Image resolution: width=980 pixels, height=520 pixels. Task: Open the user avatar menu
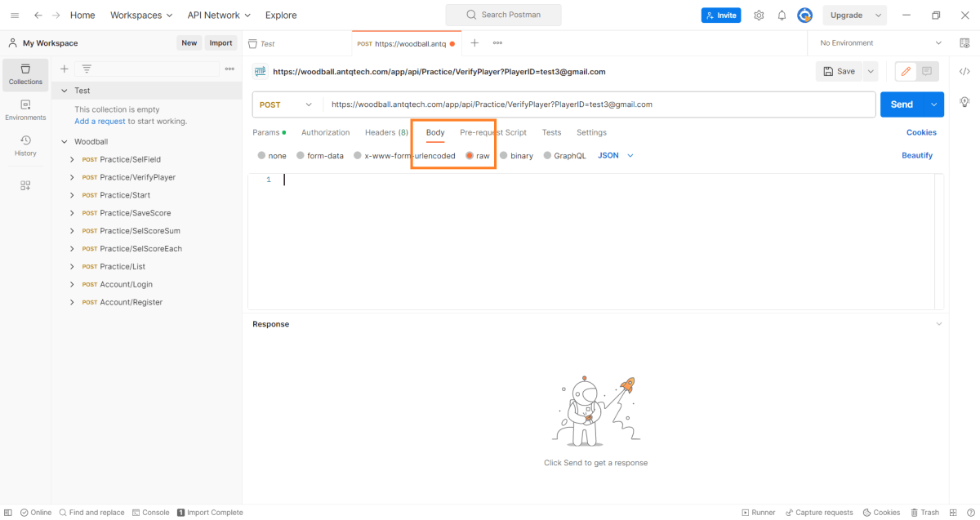click(805, 16)
